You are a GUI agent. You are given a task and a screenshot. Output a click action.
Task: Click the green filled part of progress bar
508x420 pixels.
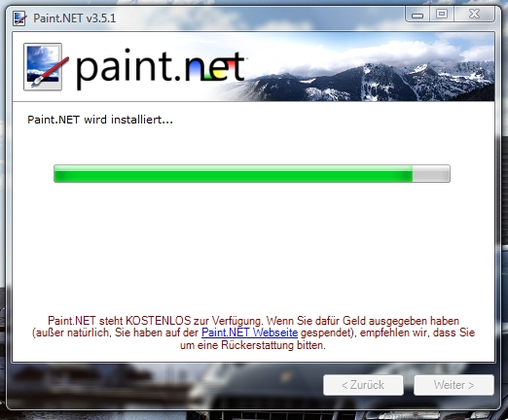tap(234, 174)
